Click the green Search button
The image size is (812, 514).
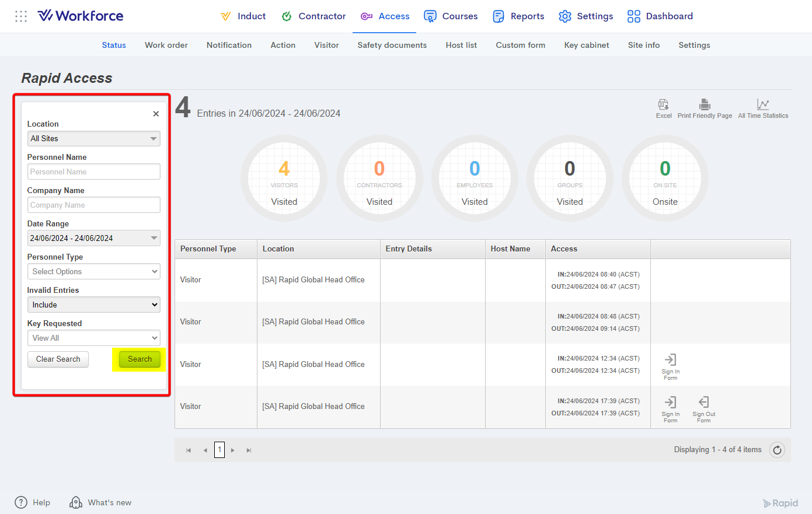[x=140, y=359]
